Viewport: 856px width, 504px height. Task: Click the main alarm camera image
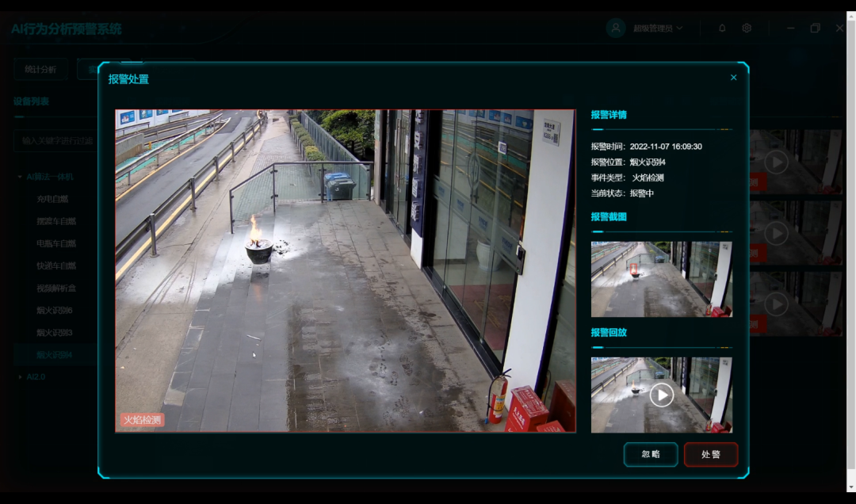tap(345, 271)
